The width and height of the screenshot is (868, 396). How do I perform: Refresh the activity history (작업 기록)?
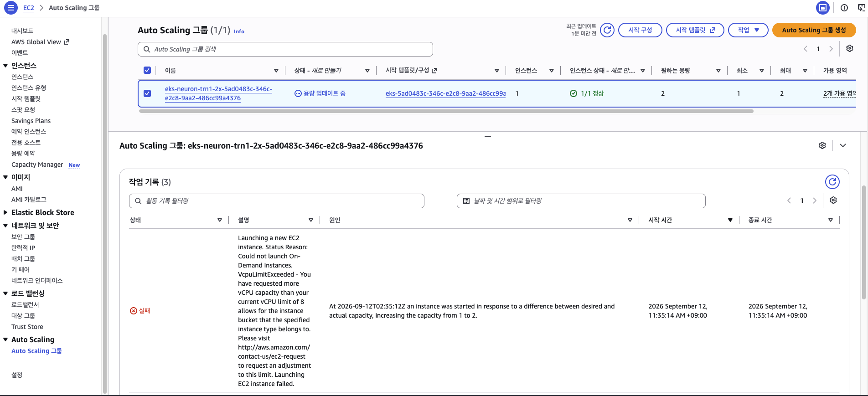pos(832,182)
